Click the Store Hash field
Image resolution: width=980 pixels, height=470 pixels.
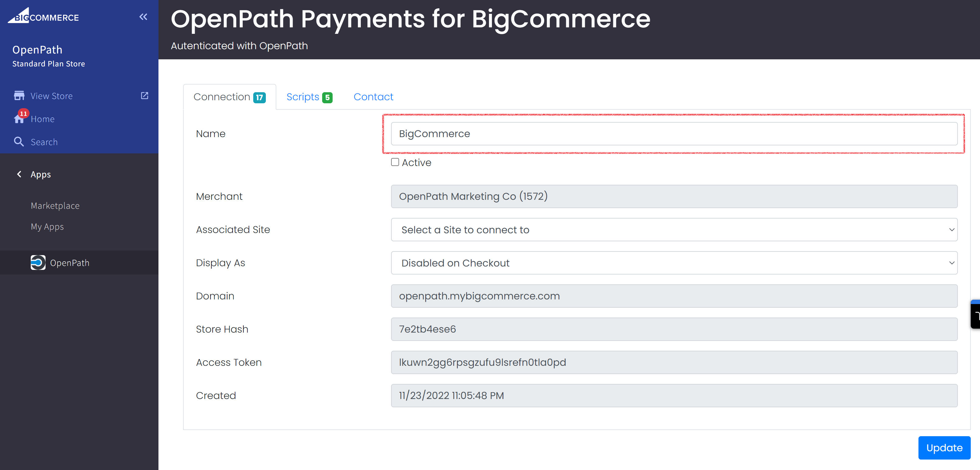pos(674,329)
